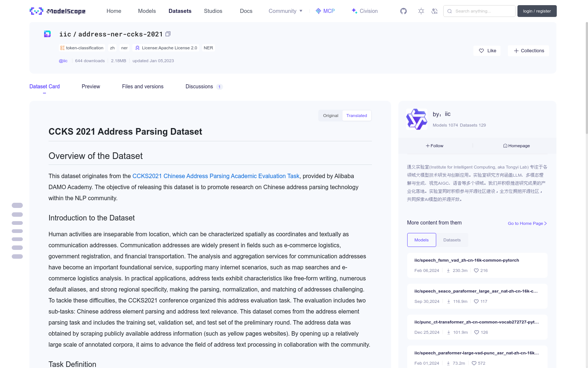Image resolution: width=588 pixels, height=368 pixels.
Task: Open Files and versions tab
Action: pyautogui.click(x=143, y=86)
